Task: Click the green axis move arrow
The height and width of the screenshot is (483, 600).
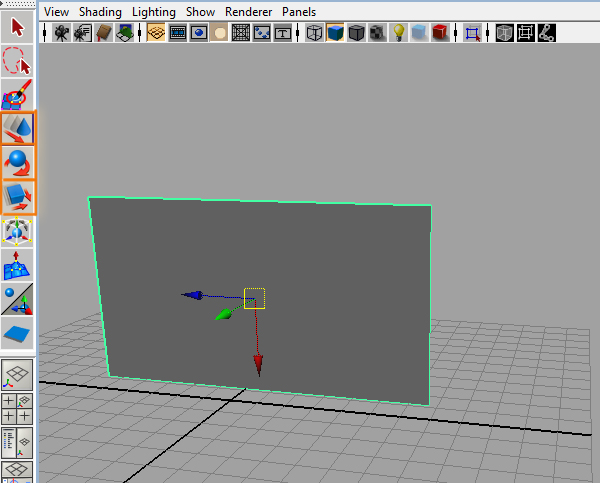Action: click(x=223, y=314)
